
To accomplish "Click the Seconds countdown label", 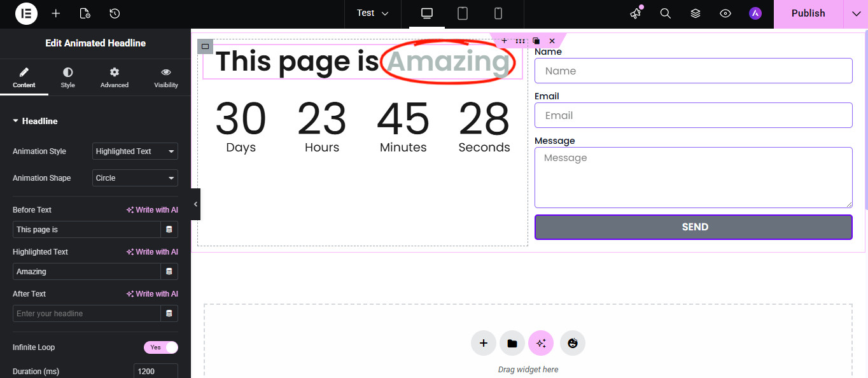I will click(x=484, y=148).
